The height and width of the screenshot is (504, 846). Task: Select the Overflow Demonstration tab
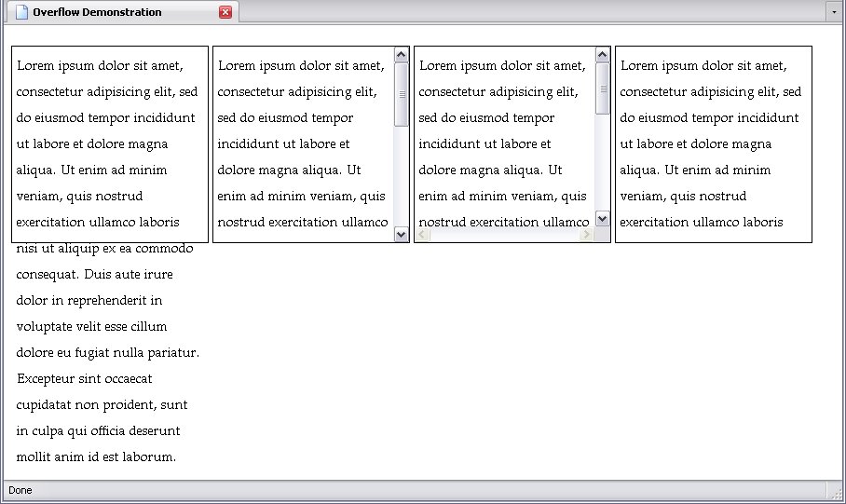pyautogui.click(x=122, y=12)
